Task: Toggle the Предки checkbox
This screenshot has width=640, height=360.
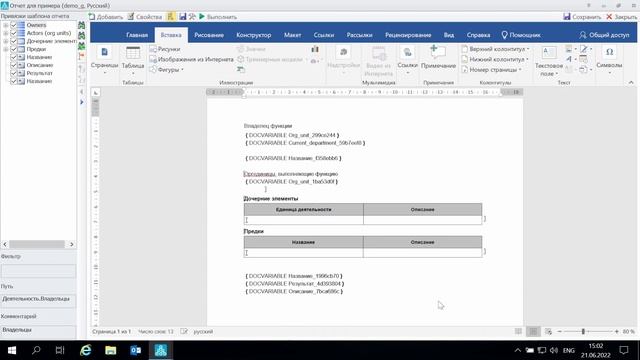Action: point(13,49)
